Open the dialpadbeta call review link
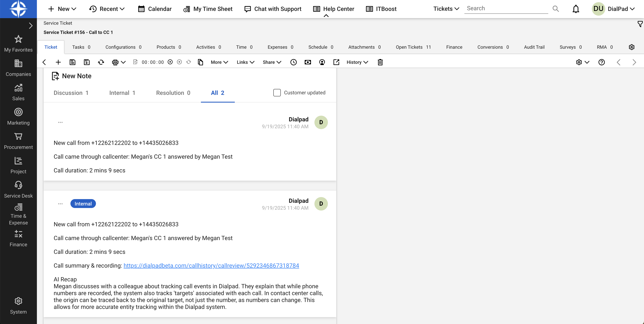The height and width of the screenshot is (324, 644). 211,265
